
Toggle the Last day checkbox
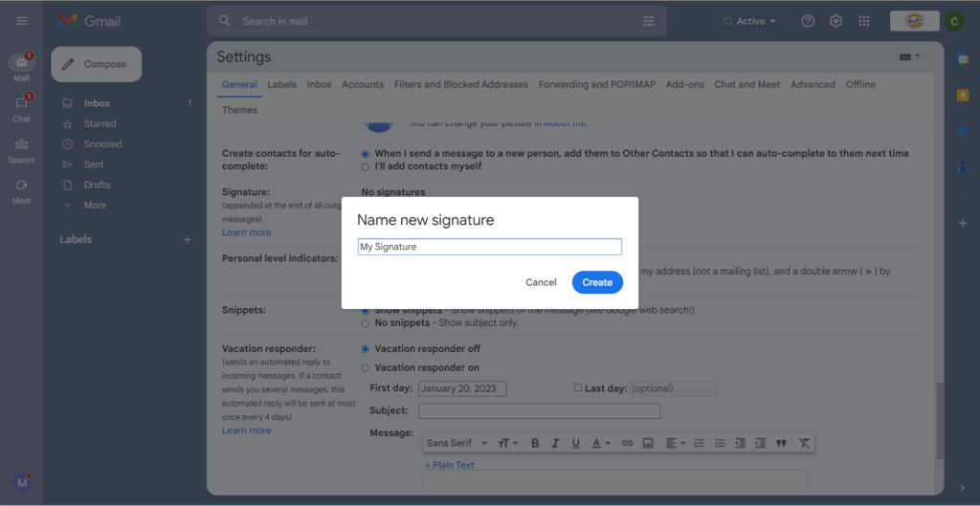(x=577, y=388)
